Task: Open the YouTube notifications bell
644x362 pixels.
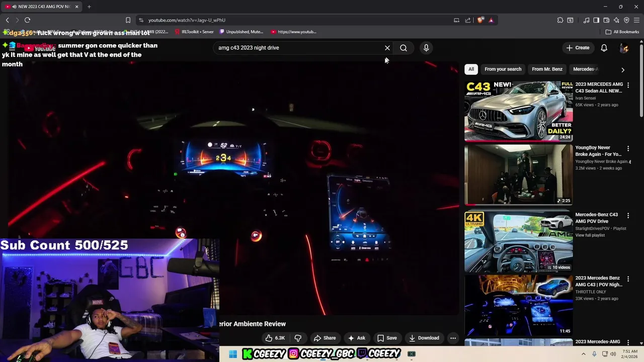Action: [x=604, y=48]
